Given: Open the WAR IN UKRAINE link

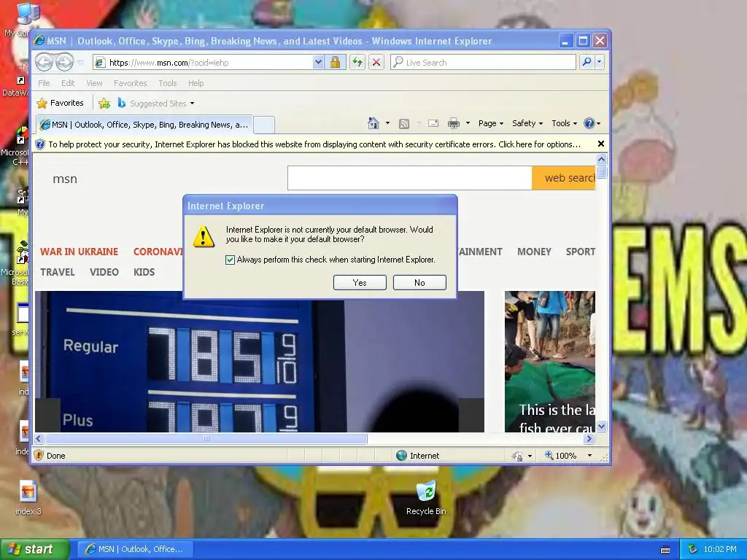Looking at the screenshot, I should pos(79,252).
